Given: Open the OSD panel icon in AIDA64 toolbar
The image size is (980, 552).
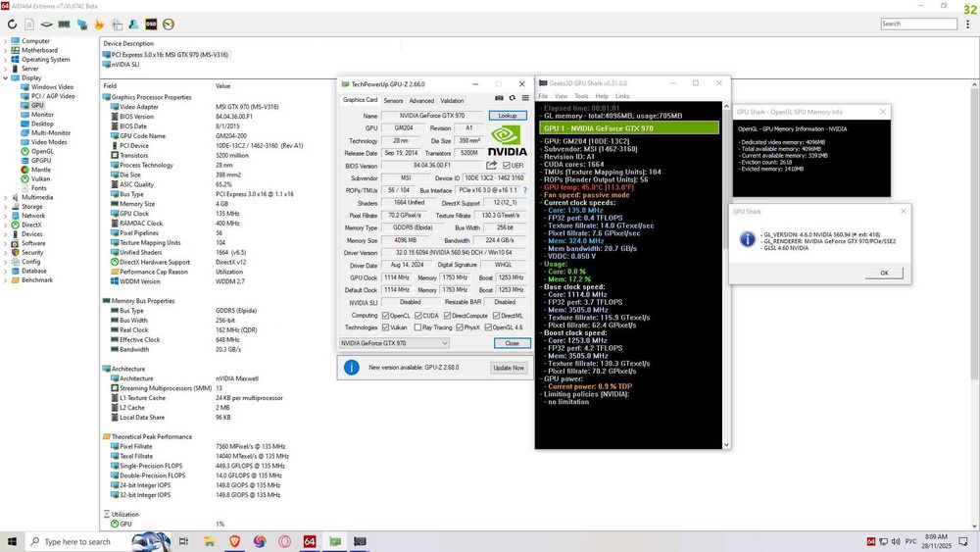Looking at the screenshot, I should click(151, 25).
